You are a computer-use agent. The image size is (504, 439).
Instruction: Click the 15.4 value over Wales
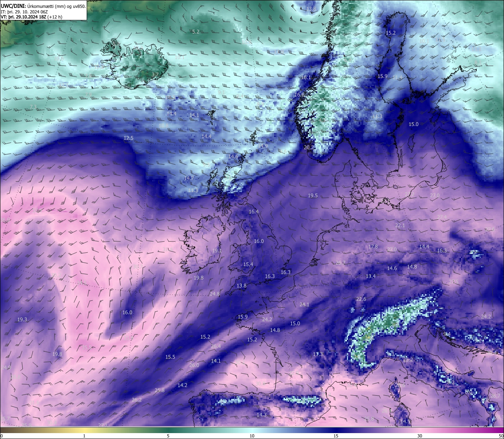point(248,265)
